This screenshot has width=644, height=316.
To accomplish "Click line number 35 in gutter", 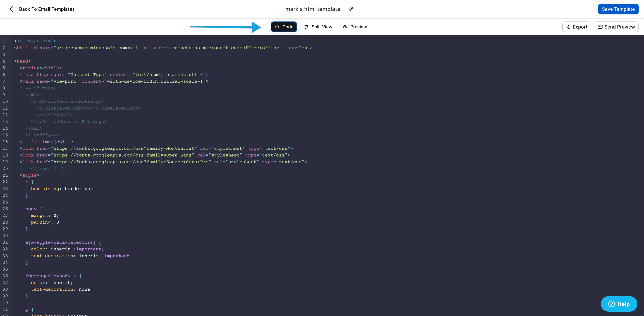I will pyautogui.click(x=5, y=269).
